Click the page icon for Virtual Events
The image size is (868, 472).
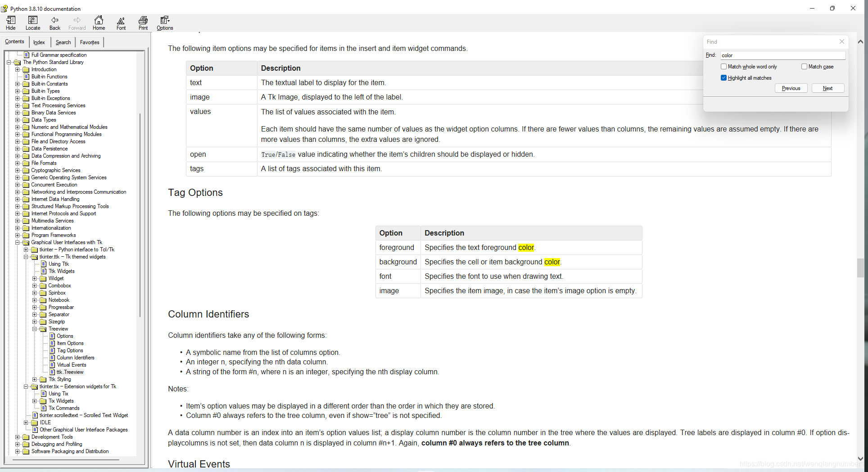coord(52,365)
